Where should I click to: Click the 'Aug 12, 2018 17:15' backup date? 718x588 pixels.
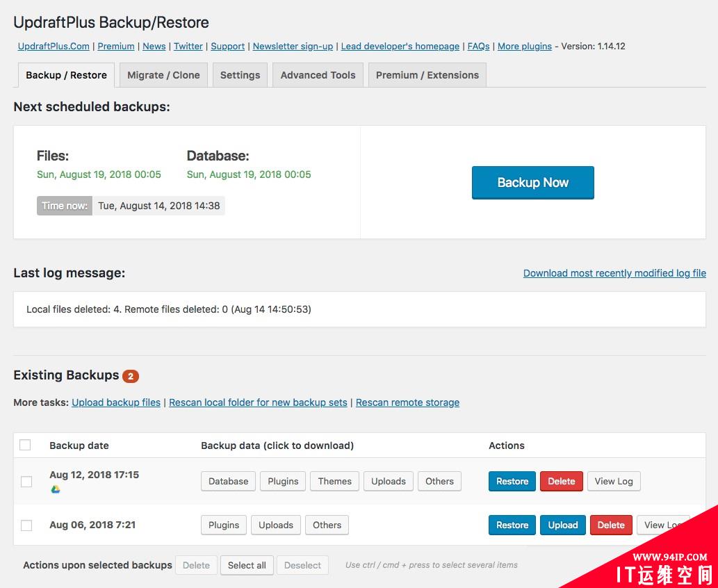click(94, 475)
